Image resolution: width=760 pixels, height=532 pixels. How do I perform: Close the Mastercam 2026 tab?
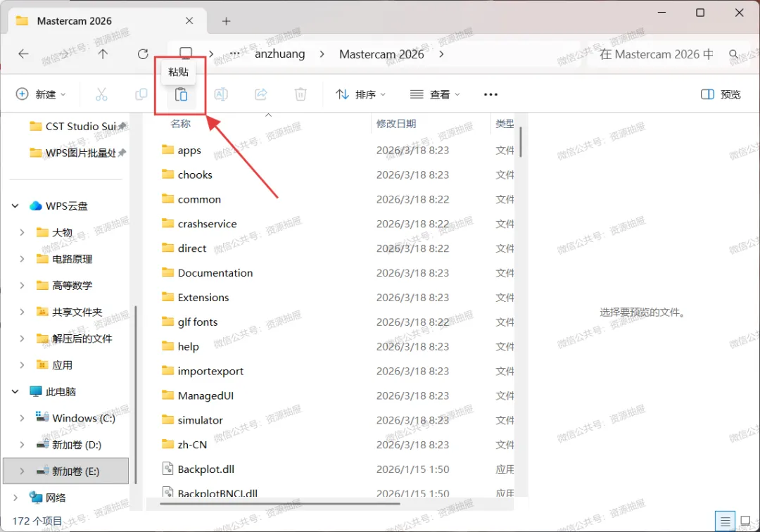[189, 21]
